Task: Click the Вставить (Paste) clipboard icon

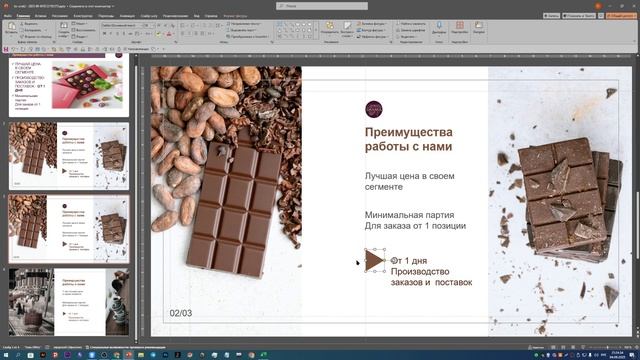Action: (x=11, y=26)
